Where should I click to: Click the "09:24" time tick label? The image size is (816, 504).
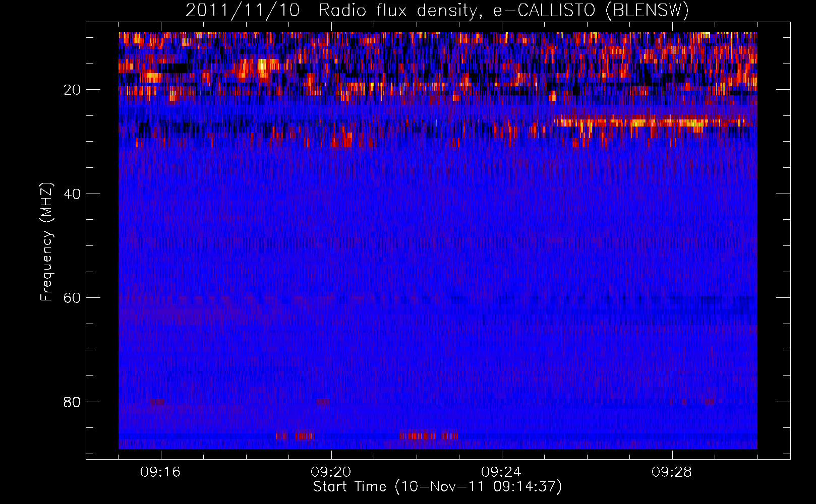[x=502, y=472]
